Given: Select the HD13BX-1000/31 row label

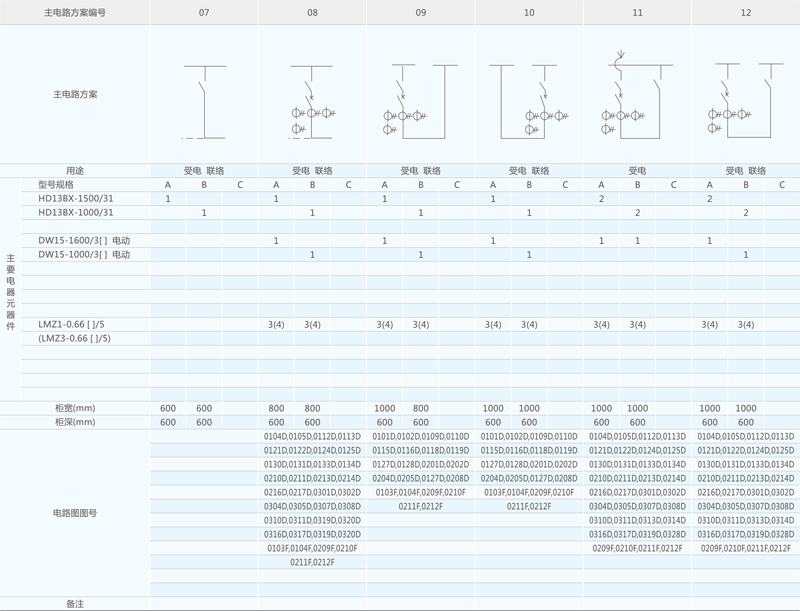Looking at the screenshot, I should [x=76, y=213].
